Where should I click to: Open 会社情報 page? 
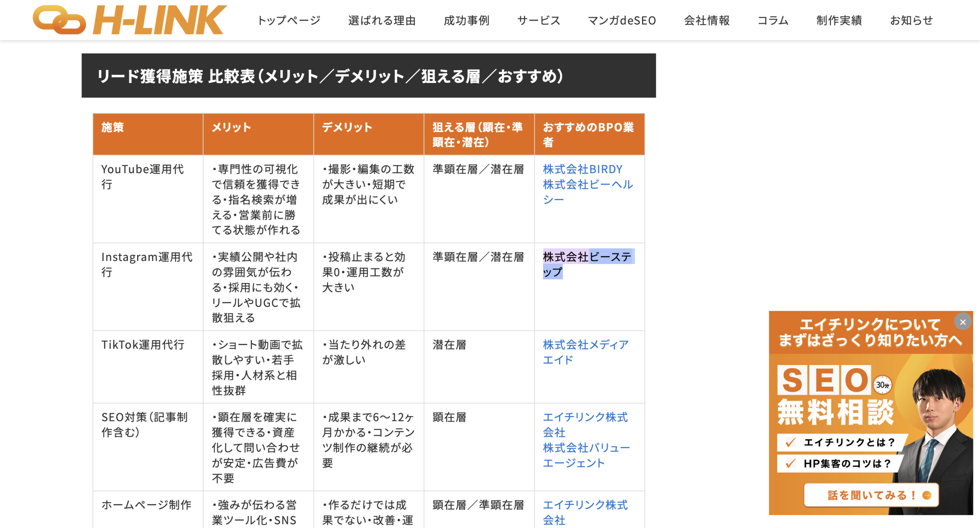(x=707, y=20)
